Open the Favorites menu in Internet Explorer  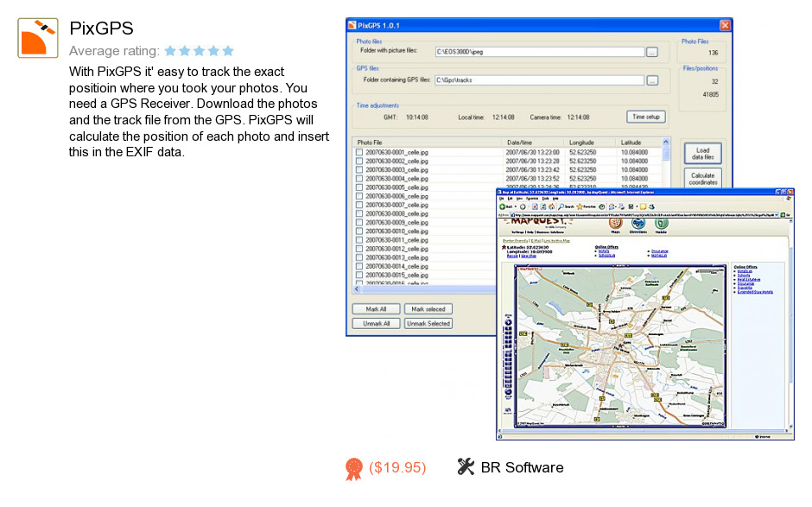tap(532, 199)
